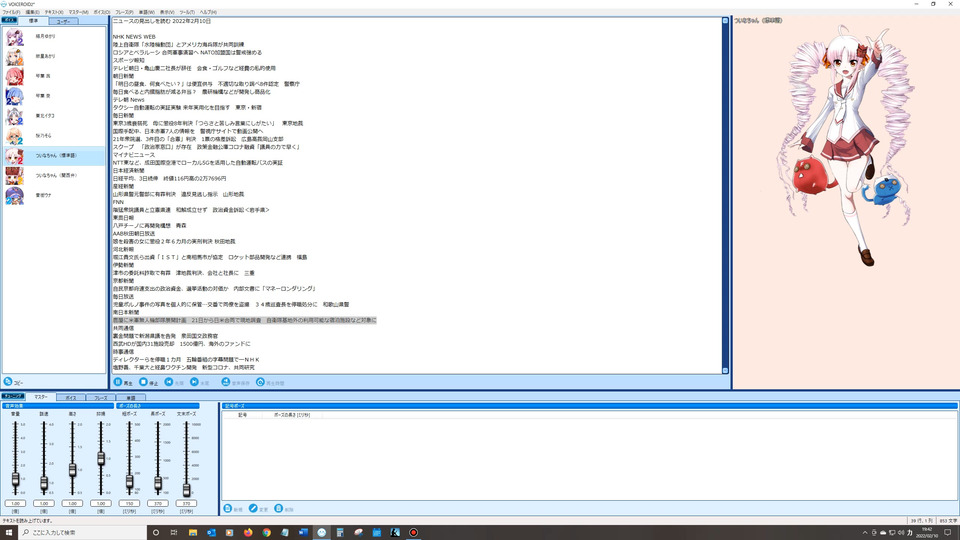Open Task View from the taskbar
Image resolution: width=960 pixels, height=540 pixels.
pyautogui.click(x=174, y=533)
